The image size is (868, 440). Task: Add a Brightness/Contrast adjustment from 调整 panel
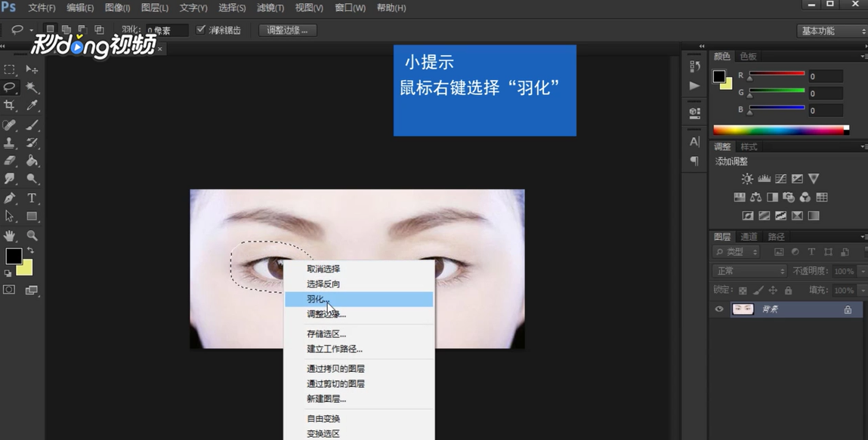(x=746, y=178)
